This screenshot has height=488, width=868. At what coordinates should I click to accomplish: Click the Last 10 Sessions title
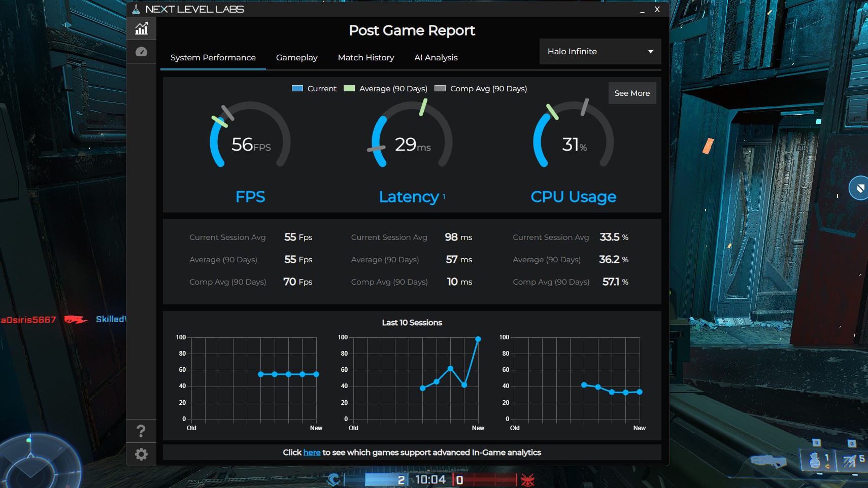pyautogui.click(x=412, y=323)
